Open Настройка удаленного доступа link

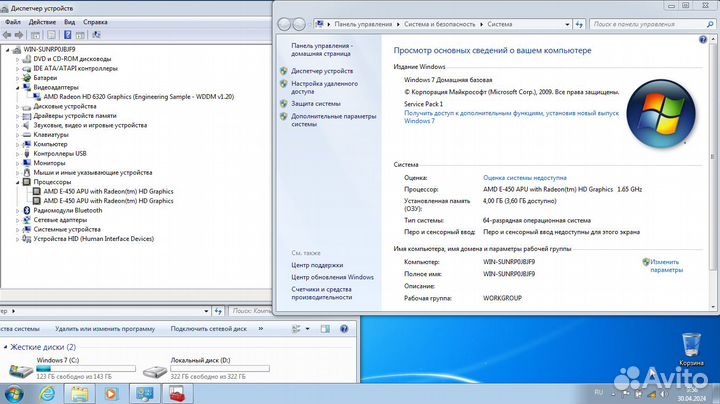coord(324,87)
